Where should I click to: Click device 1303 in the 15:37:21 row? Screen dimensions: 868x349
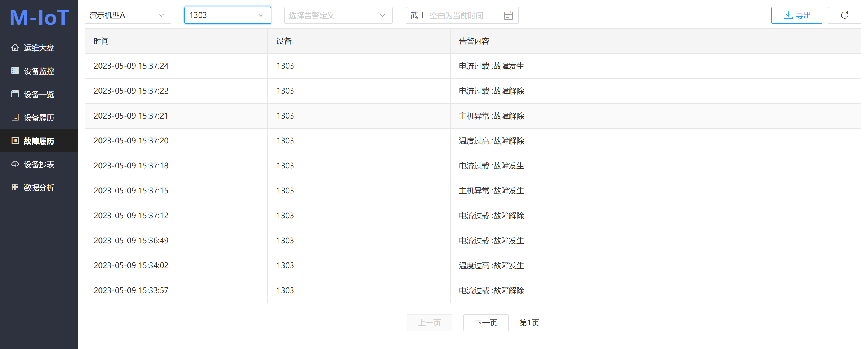pyautogui.click(x=285, y=116)
